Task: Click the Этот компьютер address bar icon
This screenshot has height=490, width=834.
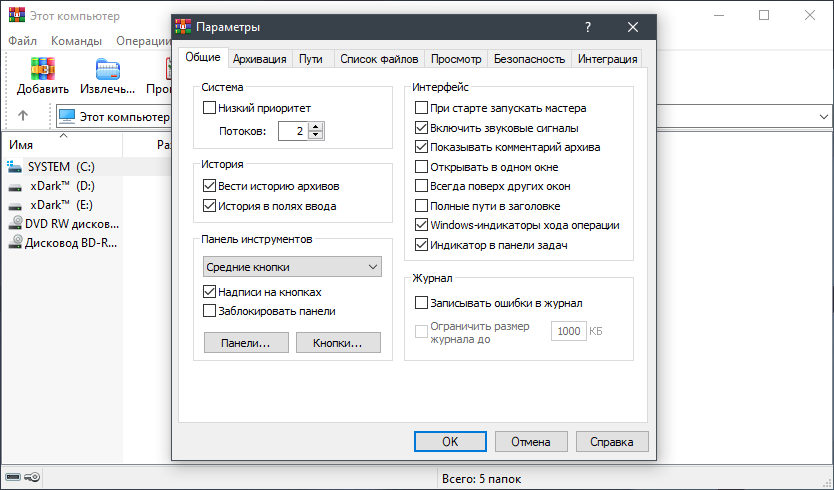Action: pos(67,116)
